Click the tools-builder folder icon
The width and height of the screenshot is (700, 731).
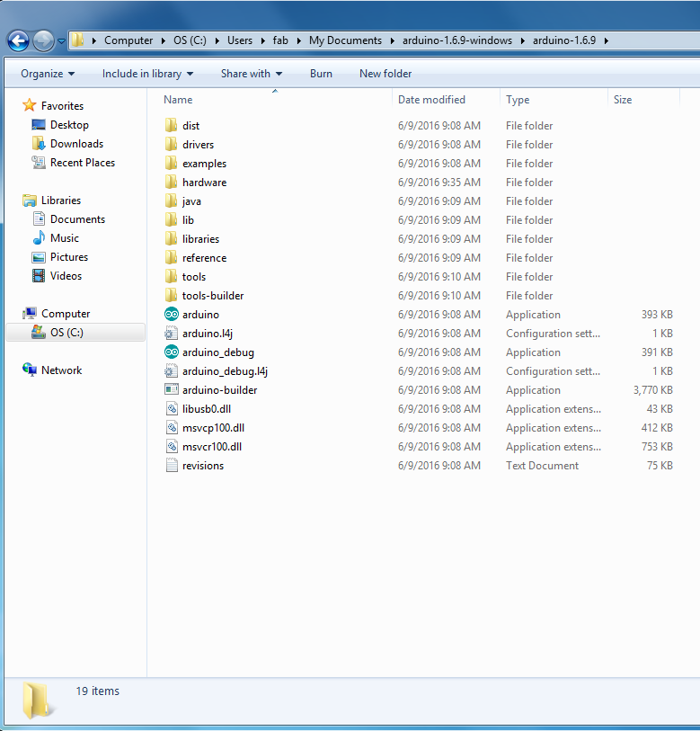pos(171,296)
